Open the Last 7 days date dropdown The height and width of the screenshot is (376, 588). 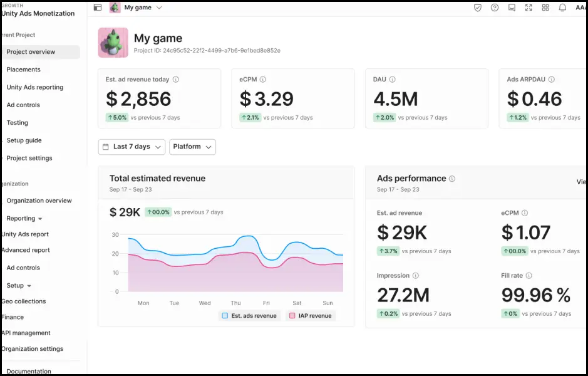[x=132, y=147]
